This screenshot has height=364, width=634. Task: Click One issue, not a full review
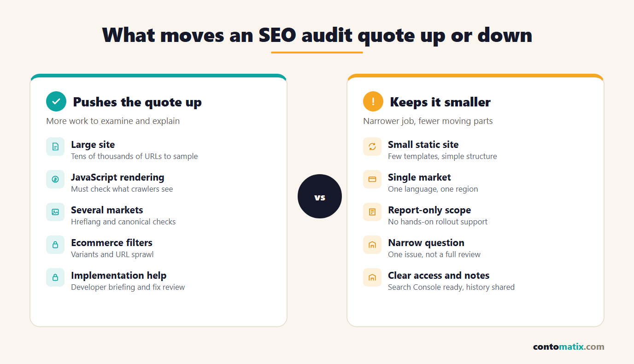pos(434,254)
